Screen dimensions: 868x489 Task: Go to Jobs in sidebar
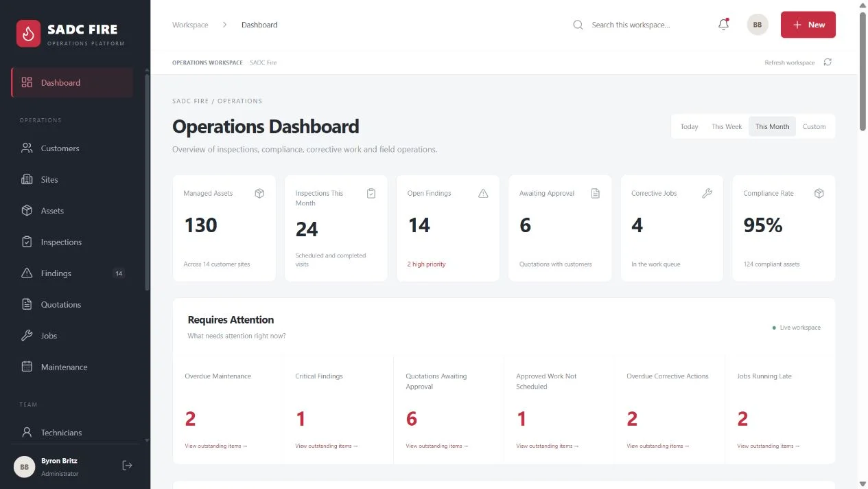point(72,336)
